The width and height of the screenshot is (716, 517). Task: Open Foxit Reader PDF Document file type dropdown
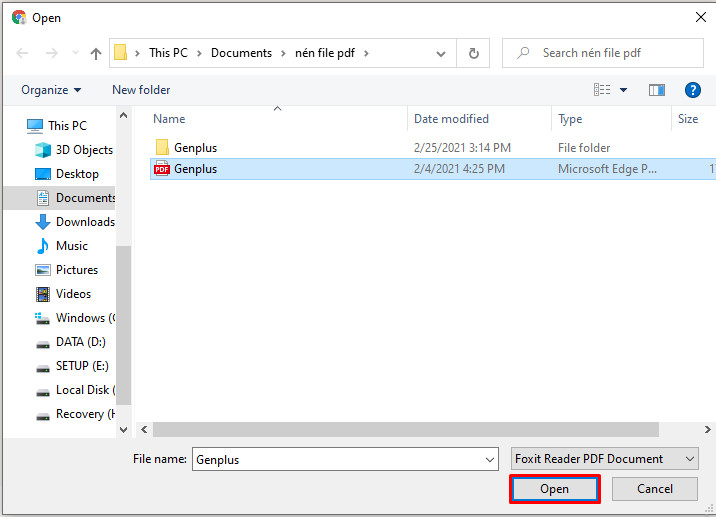[605, 459]
